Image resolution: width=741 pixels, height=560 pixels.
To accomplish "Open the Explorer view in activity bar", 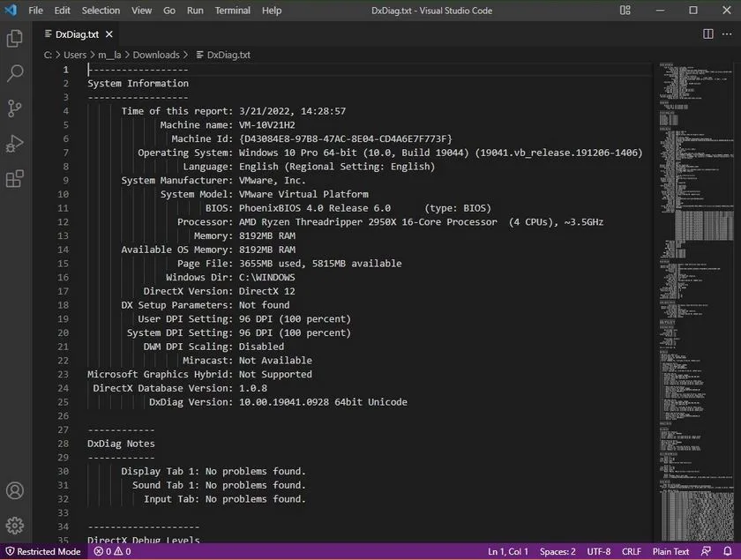I will (15, 38).
